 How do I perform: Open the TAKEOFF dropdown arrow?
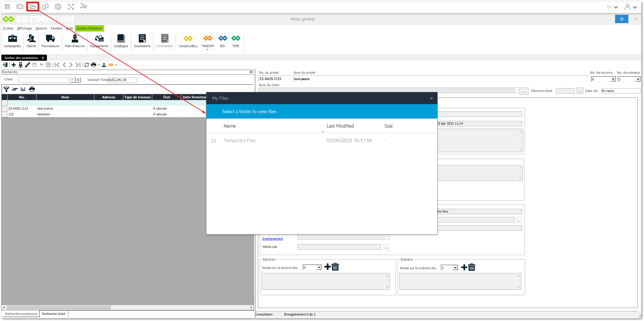point(208,50)
